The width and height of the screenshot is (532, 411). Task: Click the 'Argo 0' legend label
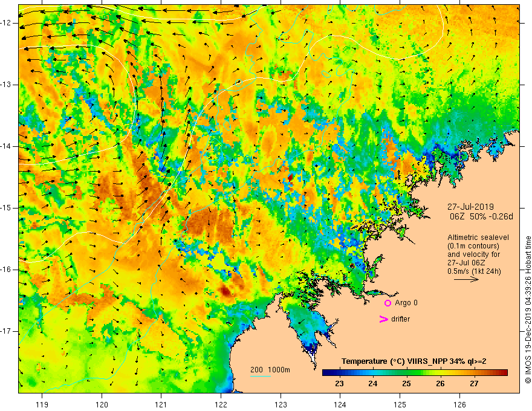(406, 303)
